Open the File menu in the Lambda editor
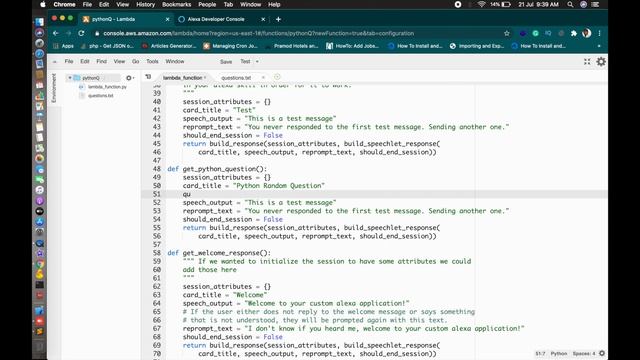Image resolution: width=640 pixels, height=360 pixels. [x=69, y=61]
